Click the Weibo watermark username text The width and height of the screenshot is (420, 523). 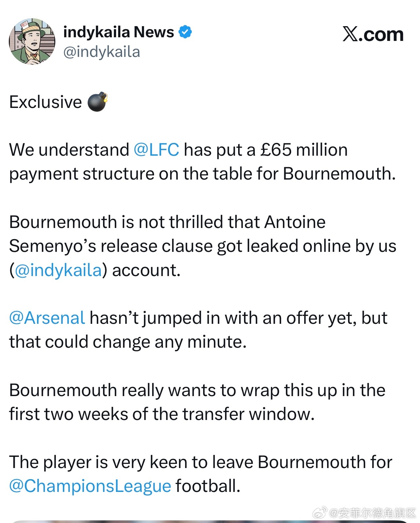[x=372, y=513]
